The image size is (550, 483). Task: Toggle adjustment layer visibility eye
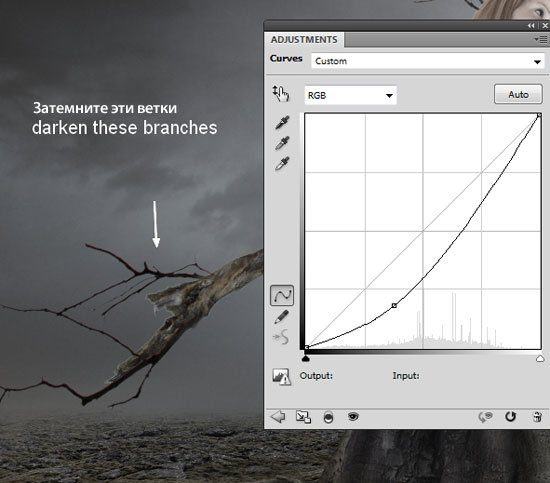pos(353,417)
